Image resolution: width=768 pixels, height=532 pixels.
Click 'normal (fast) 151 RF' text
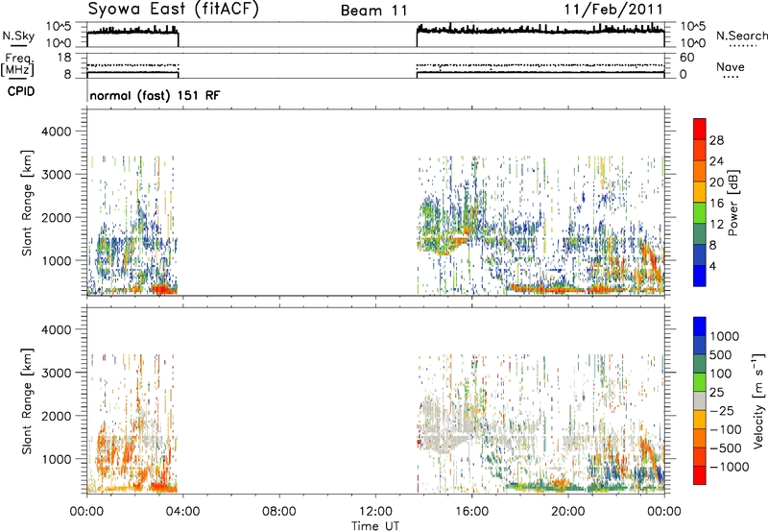155,95
